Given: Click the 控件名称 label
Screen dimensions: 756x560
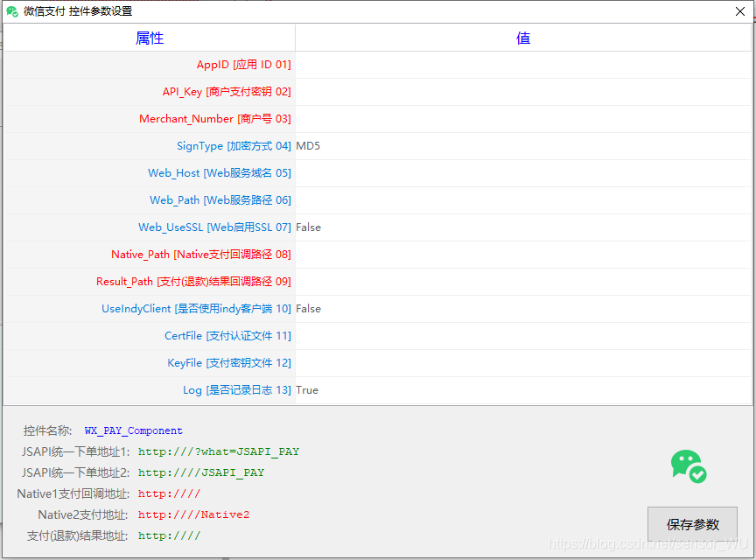Looking at the screenshot, I should pyautogui.click(x=47, y=430).
